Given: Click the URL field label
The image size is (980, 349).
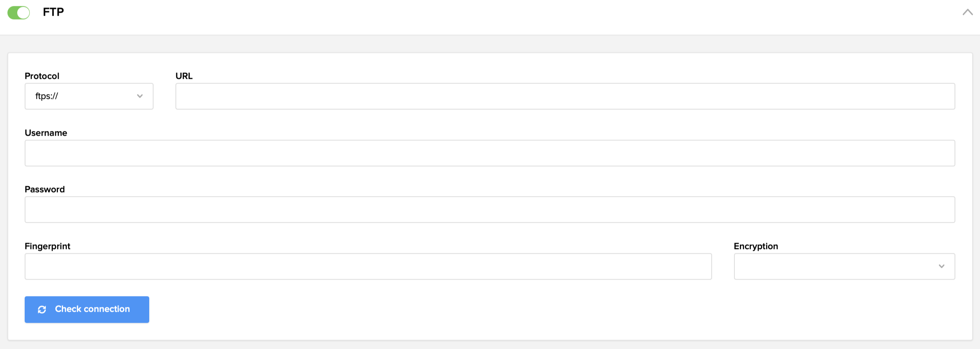Looking at the screenshot, I should coord(184,76).
